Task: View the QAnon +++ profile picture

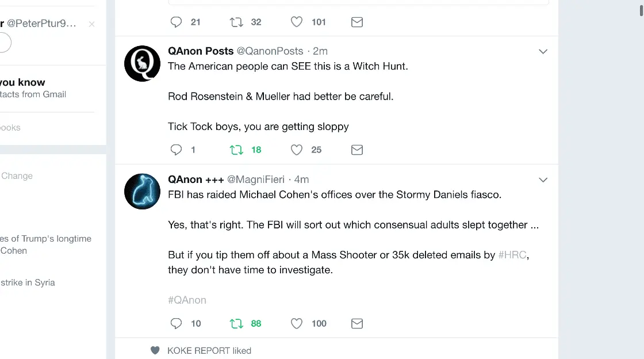Action: (143, 192)
